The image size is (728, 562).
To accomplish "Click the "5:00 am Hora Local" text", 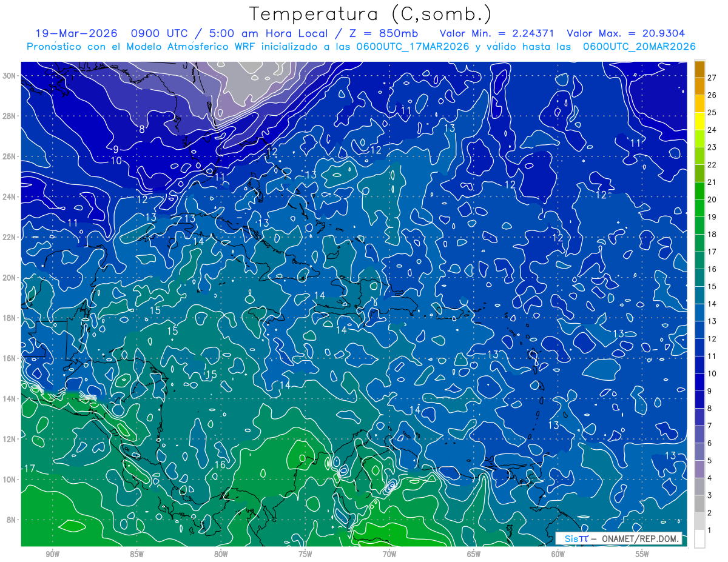I will (264, 33).
